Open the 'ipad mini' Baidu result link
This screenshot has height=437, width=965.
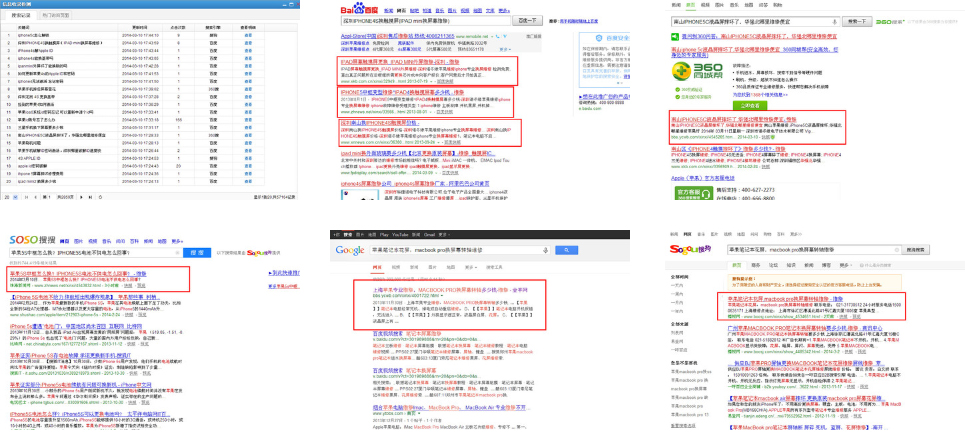pos(420,152)
